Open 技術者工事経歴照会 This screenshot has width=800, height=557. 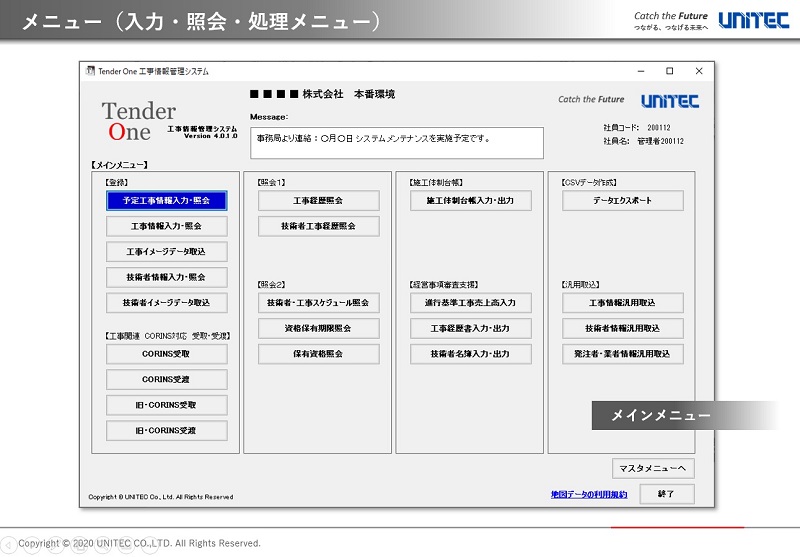(318, 226)
